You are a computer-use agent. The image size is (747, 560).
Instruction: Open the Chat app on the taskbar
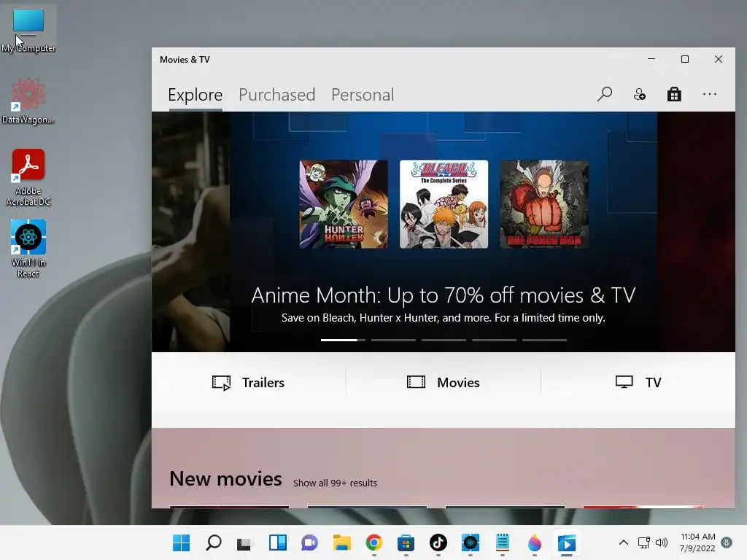click(x=309, y=542)
